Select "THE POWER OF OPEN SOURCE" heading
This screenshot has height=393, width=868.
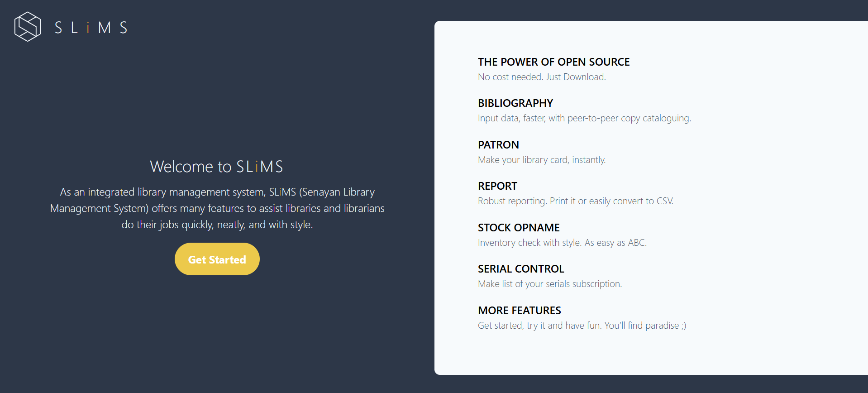point(553,62)
